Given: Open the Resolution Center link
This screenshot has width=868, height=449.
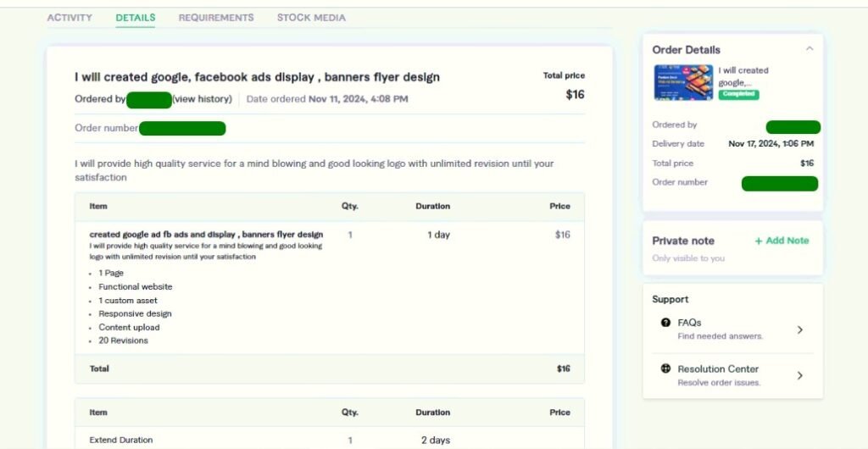Looking at the screenshot, I should [x=718, y=369].
